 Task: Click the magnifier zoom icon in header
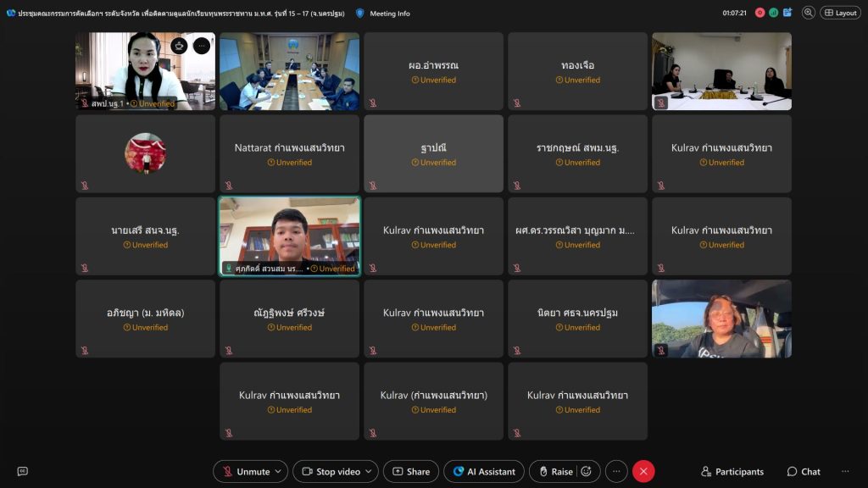[808, 13]
